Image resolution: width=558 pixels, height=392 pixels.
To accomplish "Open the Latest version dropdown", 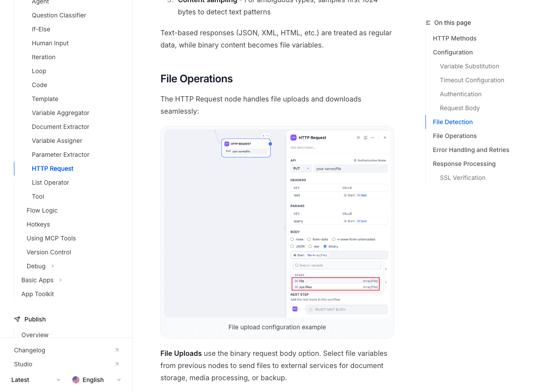I will point(36,380).
